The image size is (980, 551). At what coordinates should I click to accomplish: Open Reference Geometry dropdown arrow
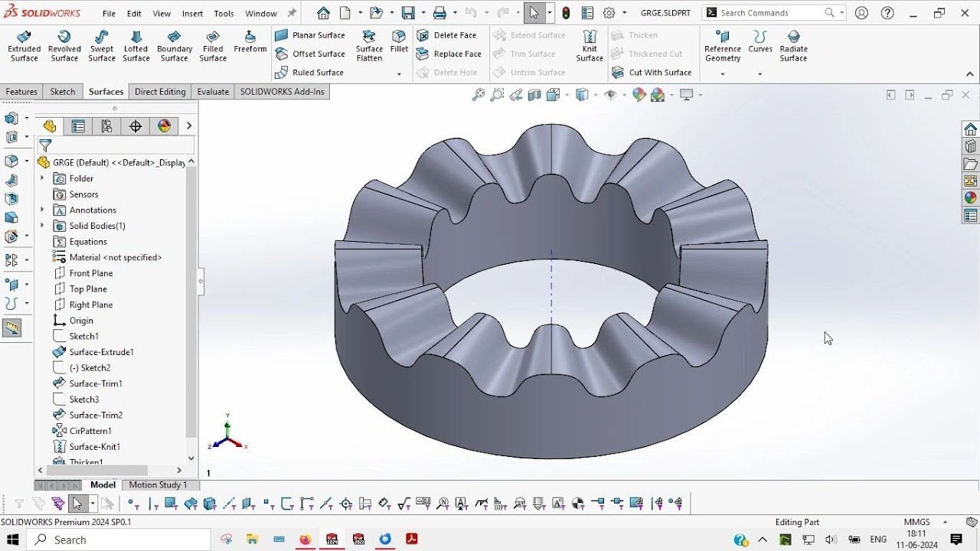point(723,74)
